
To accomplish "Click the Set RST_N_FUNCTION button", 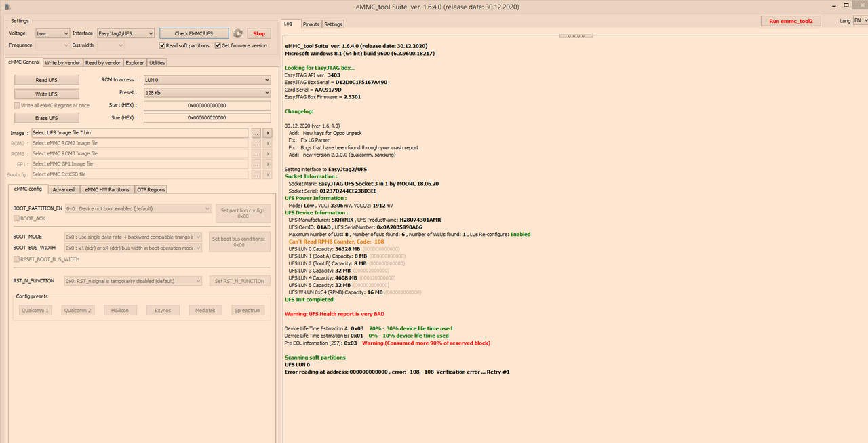I will (239, 281).
